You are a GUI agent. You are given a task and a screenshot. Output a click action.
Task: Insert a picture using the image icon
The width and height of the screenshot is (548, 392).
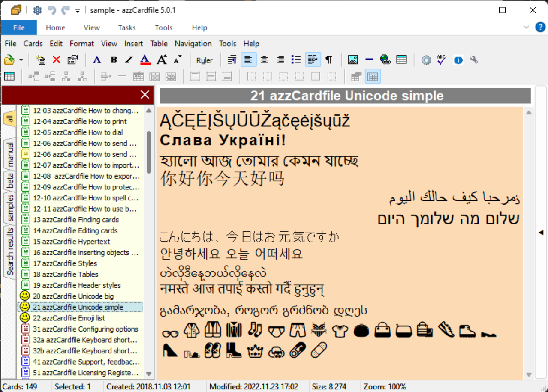[353, 60]
